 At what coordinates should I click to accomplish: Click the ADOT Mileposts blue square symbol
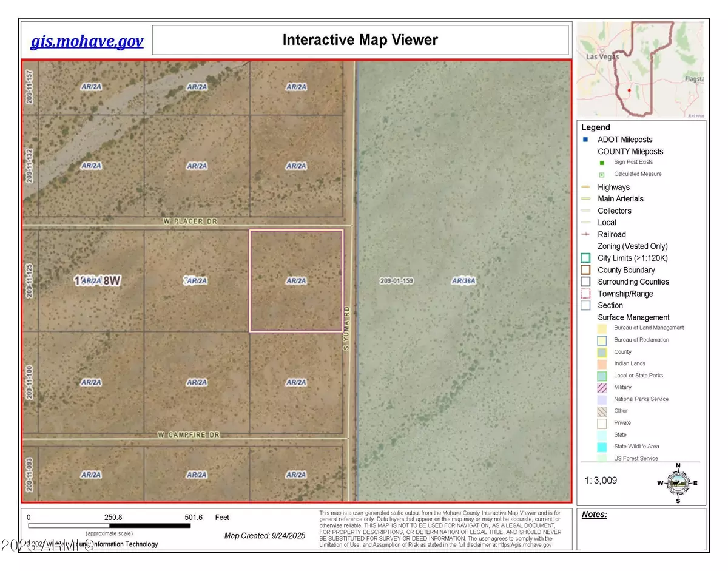(585, 140)
